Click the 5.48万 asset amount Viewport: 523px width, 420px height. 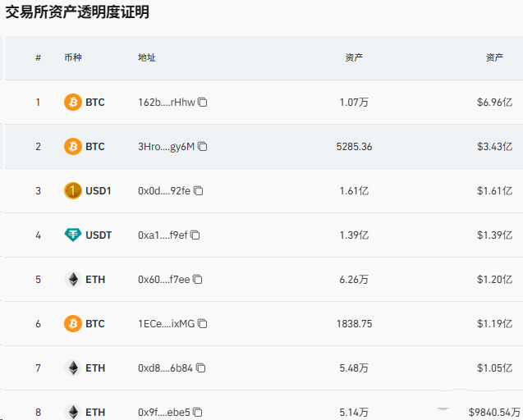tap(354, 368)
